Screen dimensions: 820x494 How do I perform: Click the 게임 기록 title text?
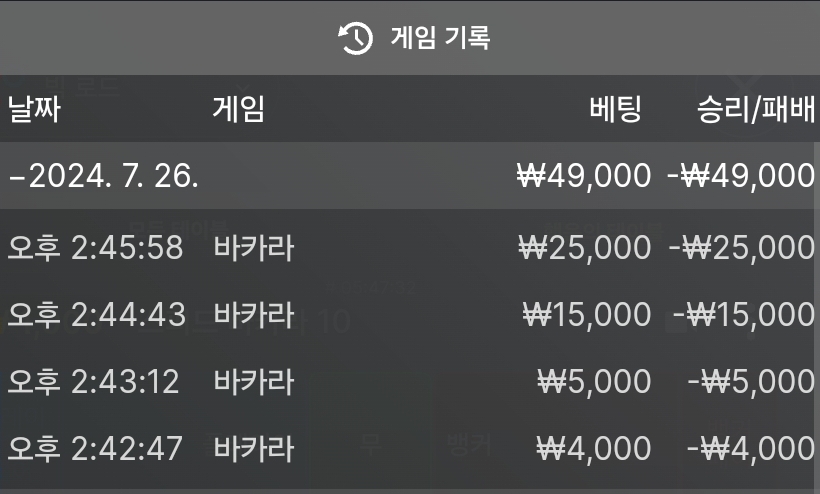click(x=440, y=38)
